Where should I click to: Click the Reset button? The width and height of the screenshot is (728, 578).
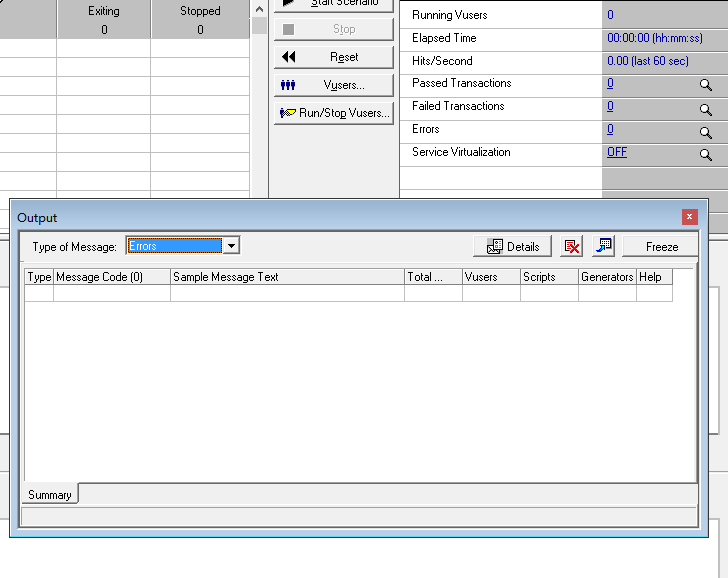click(x=333, y=57)
